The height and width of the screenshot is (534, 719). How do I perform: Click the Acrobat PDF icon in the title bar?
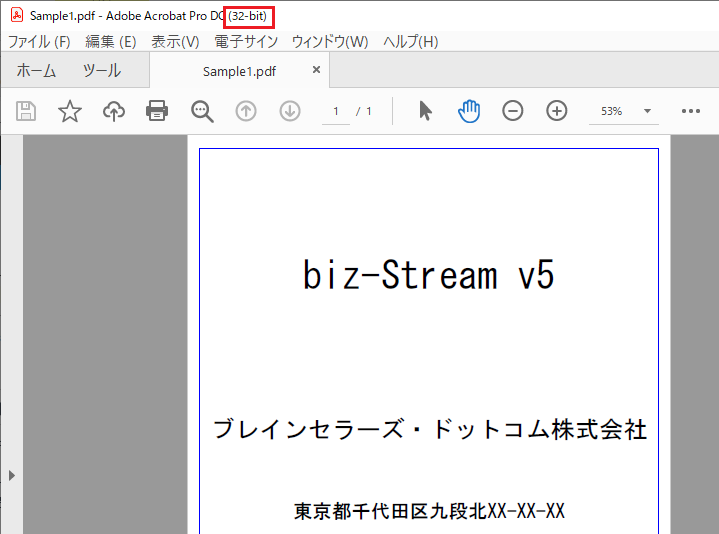[x=17, y=15]
